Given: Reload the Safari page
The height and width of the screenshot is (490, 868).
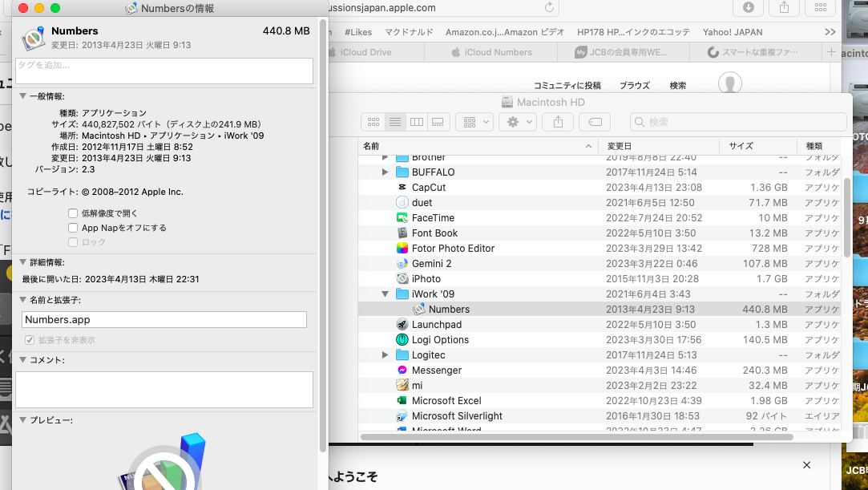Looking at the screenshot, I should [x=549, y=7].
